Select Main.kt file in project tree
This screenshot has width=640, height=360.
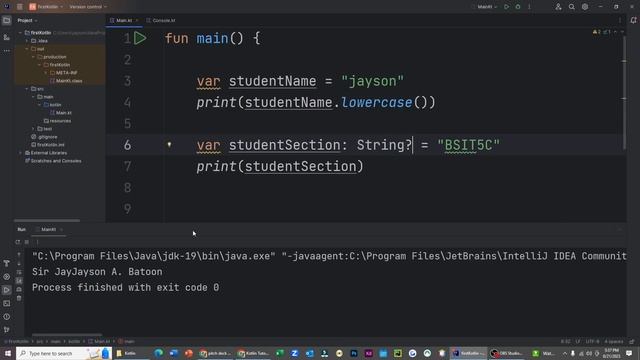[60, 113]
